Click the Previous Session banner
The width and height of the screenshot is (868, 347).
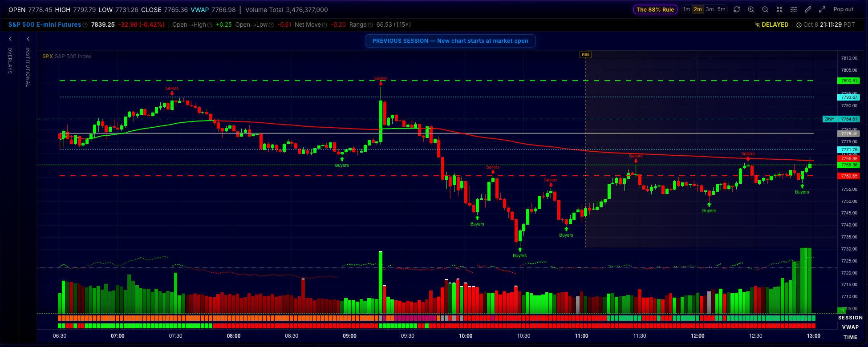[450, 41]
